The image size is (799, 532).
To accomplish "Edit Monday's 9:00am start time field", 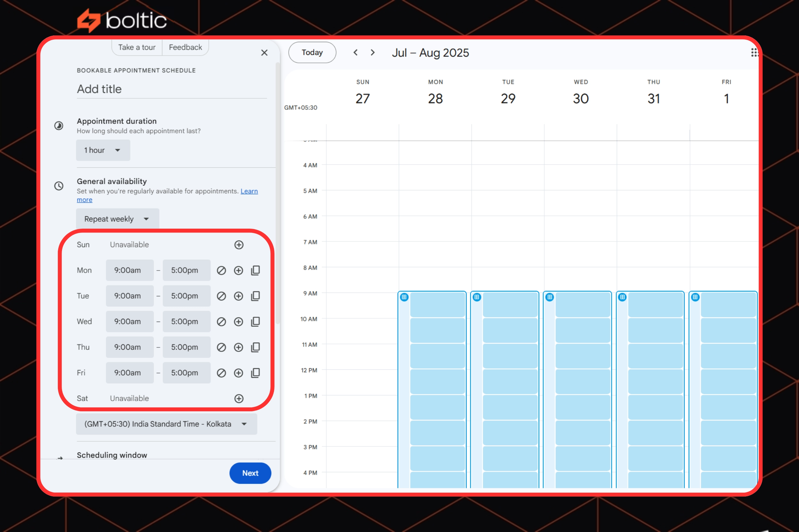I will tap(130, 270).
